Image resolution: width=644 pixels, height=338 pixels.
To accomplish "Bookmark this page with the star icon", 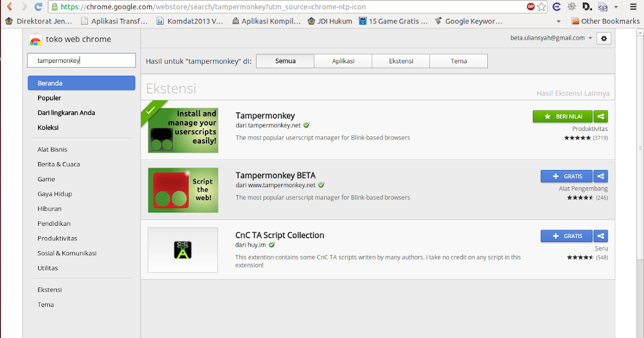I will click(x=541, y=7).
